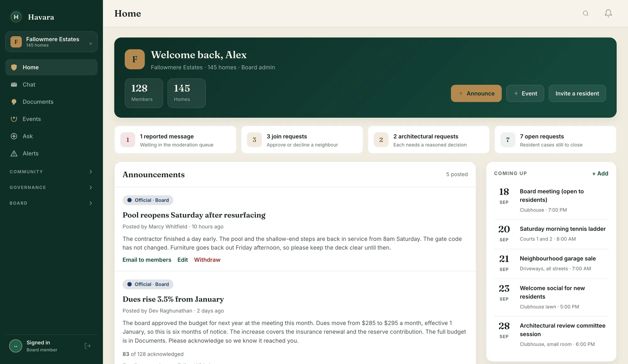Click the Event button
Image resolution: width=628 pixels, height=364 pixels.
point(525,93)
